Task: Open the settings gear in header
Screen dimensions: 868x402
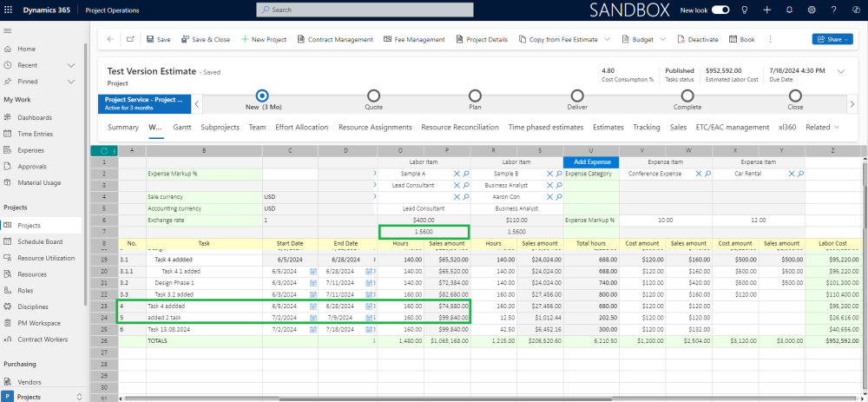Action: tap(812, 10)
